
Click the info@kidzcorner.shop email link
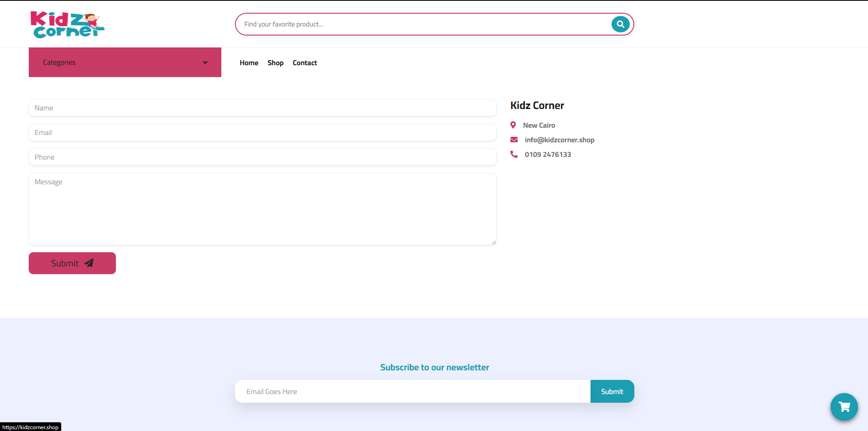(x=559, y=140)
